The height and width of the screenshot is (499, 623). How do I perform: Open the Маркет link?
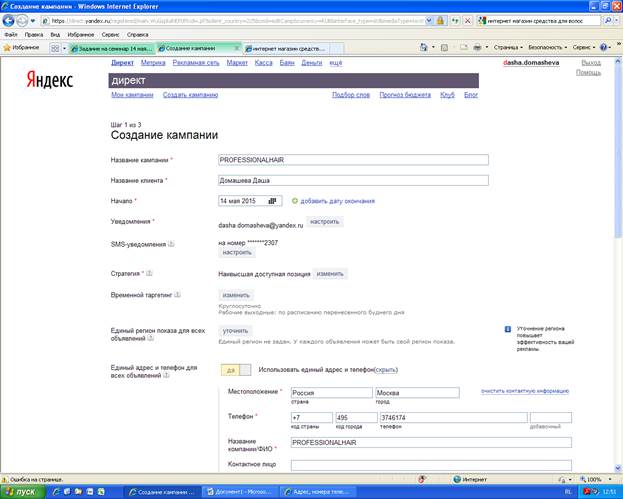pyautogui.click(x=237, y=63)
